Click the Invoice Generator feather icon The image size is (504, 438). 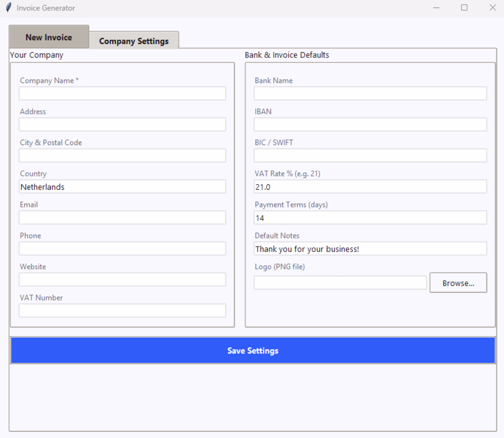click(x=8, y=7)
